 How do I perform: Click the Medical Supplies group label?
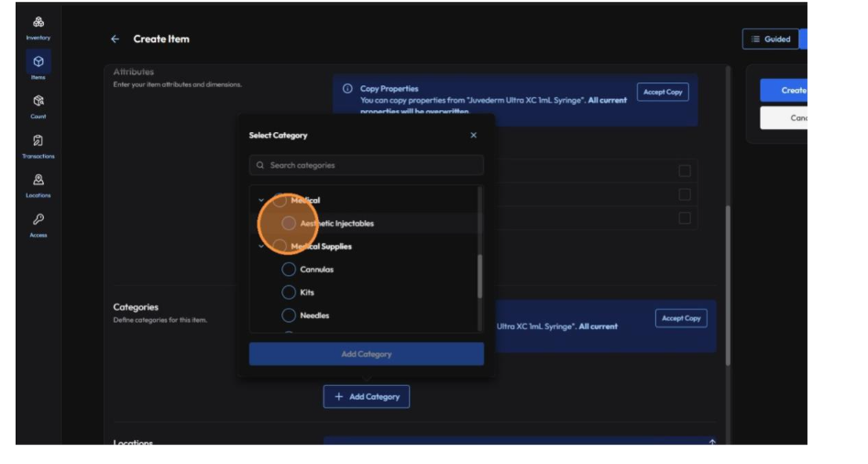321,247
